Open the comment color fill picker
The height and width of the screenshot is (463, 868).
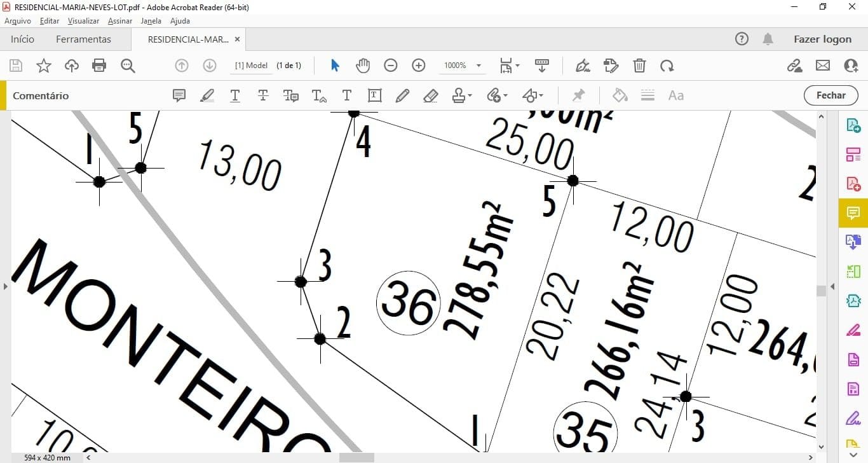[x=620, y=95]
